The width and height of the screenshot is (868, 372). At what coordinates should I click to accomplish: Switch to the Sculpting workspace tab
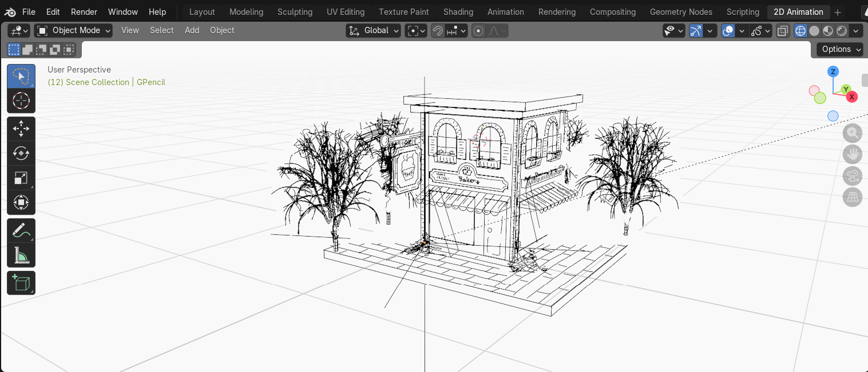[295, 12]
